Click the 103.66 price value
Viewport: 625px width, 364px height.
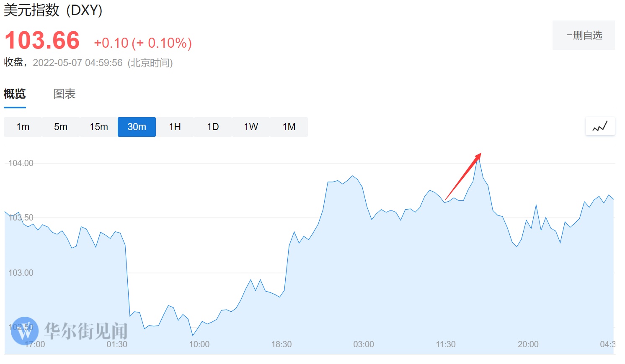[42, 41]
